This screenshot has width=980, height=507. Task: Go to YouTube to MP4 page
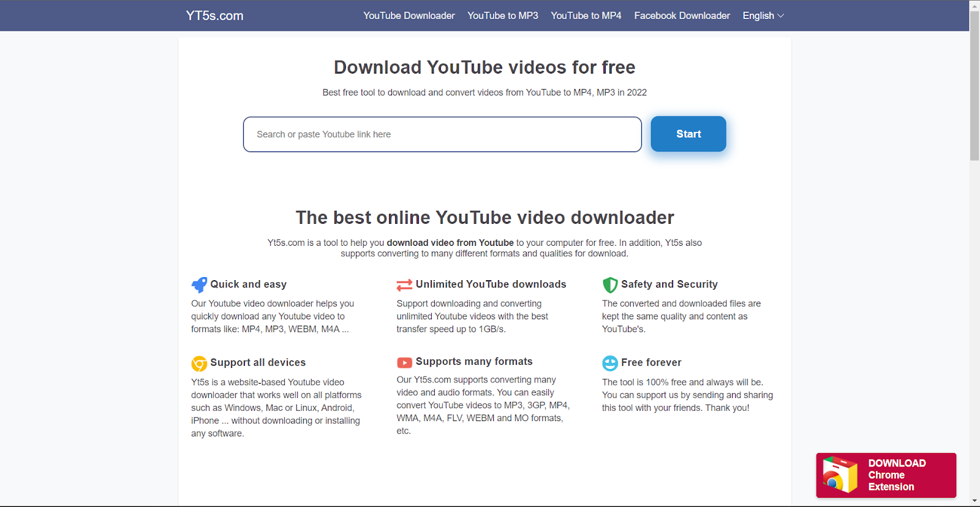[586, 15]
